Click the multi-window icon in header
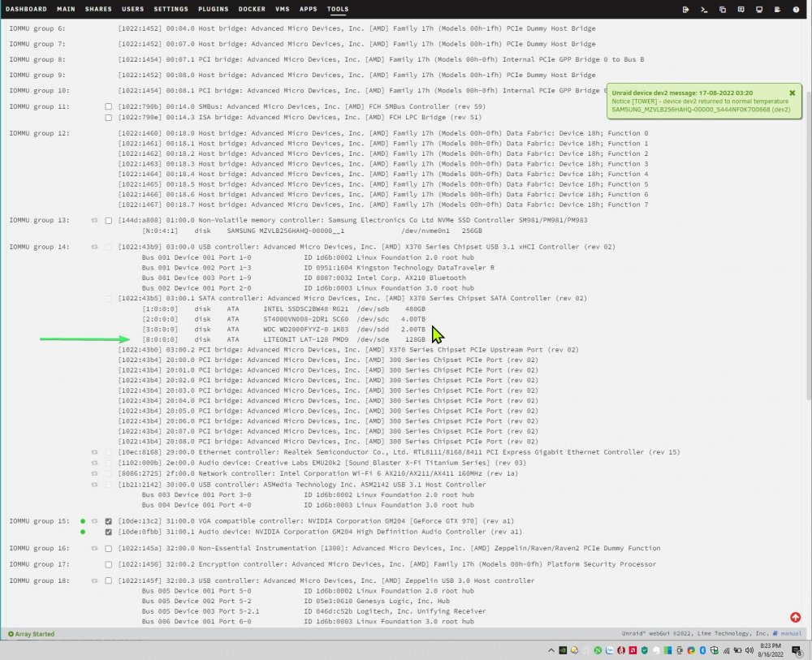812x660 pixels. point(723,9)
